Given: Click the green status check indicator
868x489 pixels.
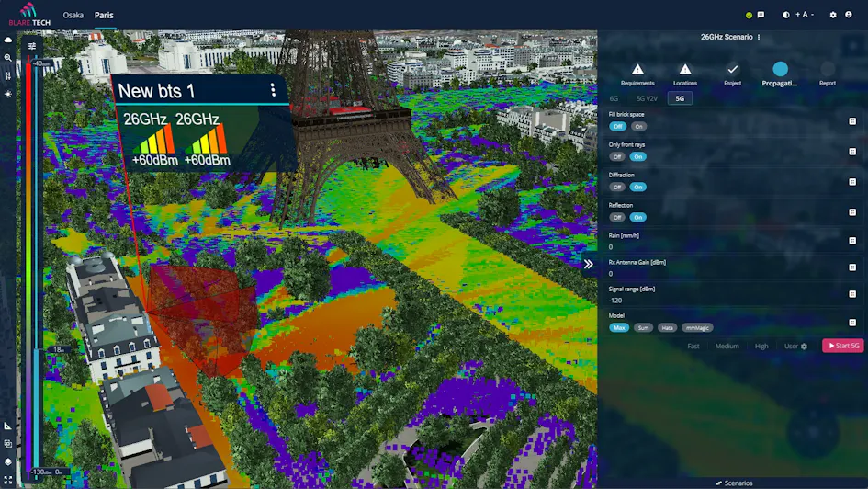Looking at the screenshot, I should pos(749,16).
